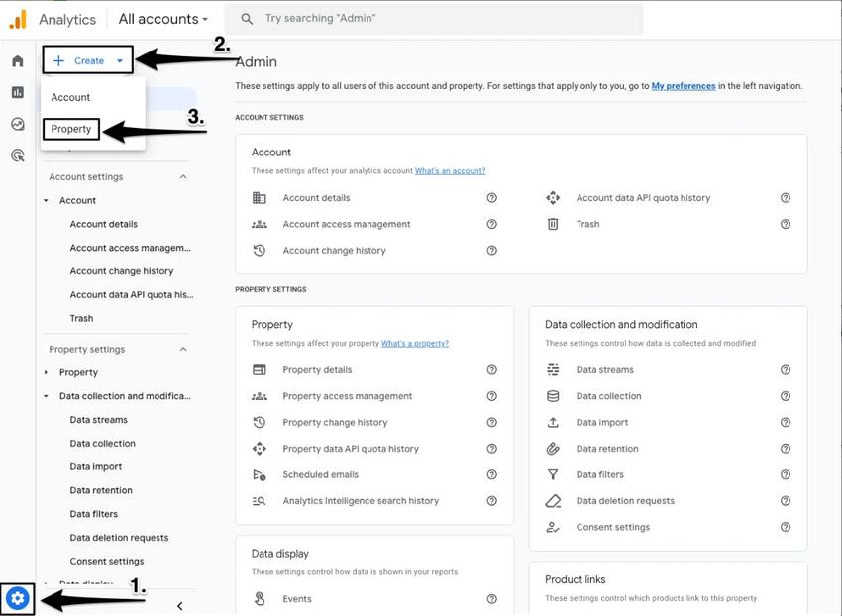Viewport: 842px width, 616px height.
Task: Click the Admin gear icon at bottom left
Action: pos(18,599)
